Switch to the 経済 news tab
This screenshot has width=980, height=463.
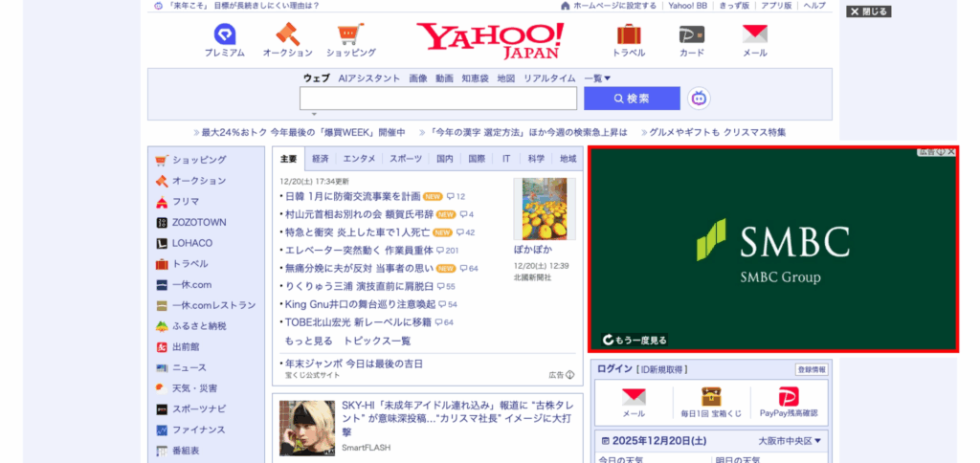coord(321,159)
